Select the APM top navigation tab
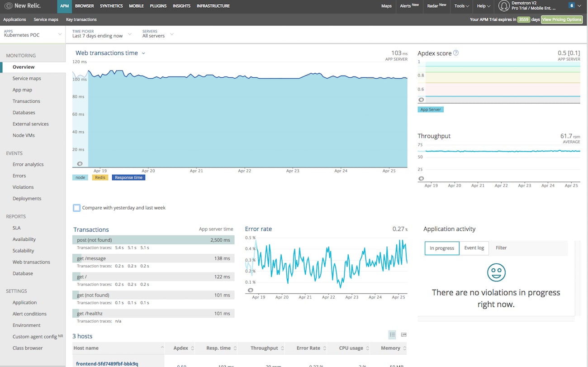Viewport: 588px width, 367px height. click(64, 6)
